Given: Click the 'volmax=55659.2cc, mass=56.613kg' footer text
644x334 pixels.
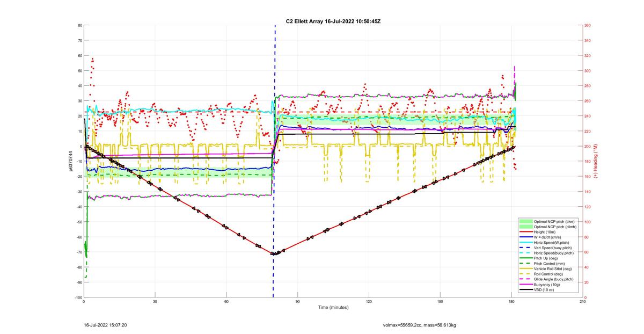Looking at the screenshot, I should pos(419,325).
